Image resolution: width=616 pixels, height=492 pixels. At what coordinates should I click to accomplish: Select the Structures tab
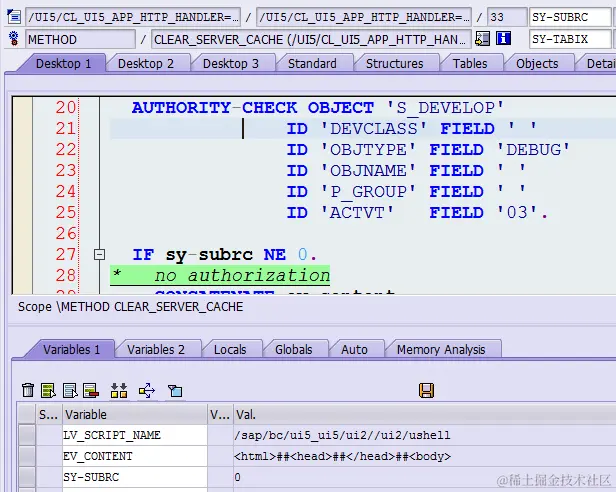click(x=394, y=63)
